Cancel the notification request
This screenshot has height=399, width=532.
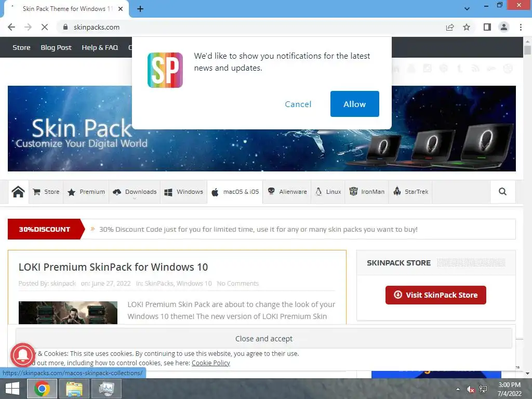[298, 104]
